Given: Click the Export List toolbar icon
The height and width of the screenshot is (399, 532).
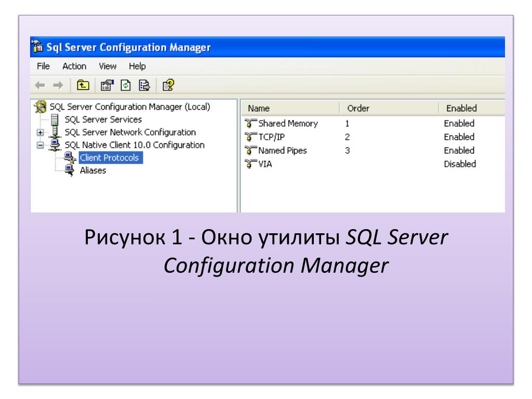Looking at the screenshot, I should tap(144, 85).
